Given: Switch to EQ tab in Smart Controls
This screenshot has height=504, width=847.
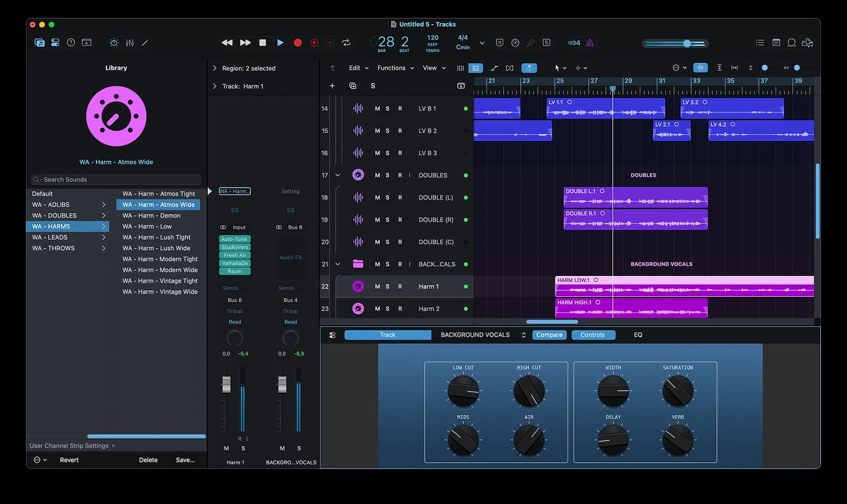Looking at the screenshot, I should tap(638, 335).
